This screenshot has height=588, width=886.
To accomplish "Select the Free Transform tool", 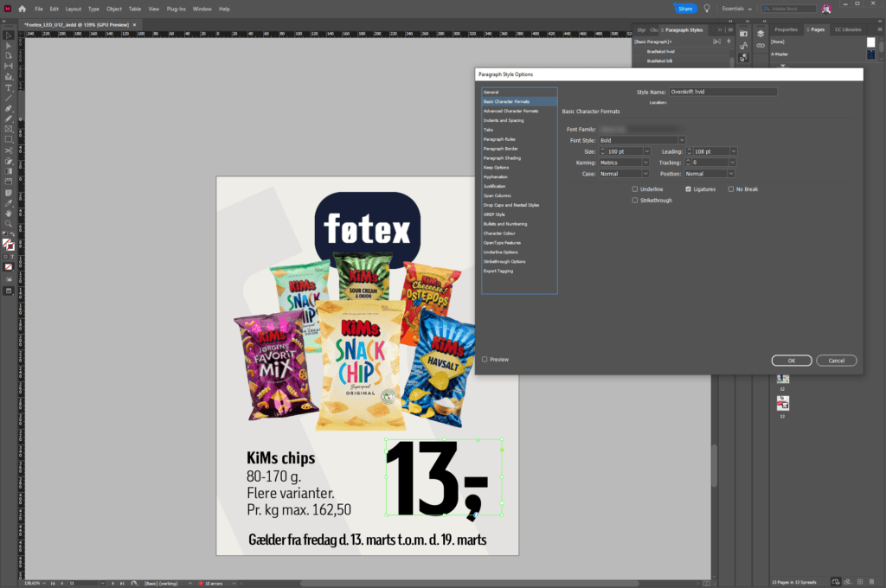I will click(9, 161).
